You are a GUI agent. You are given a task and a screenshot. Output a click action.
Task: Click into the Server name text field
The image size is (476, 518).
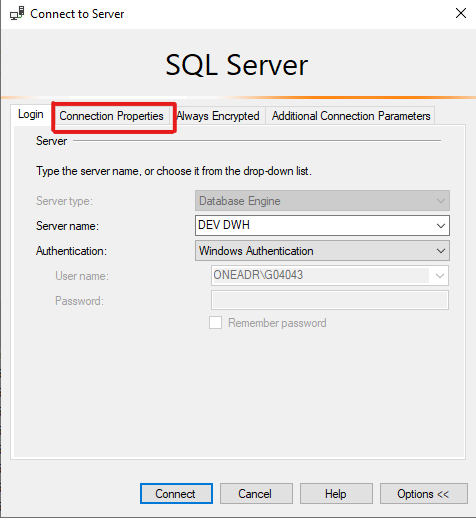[313, 226]
